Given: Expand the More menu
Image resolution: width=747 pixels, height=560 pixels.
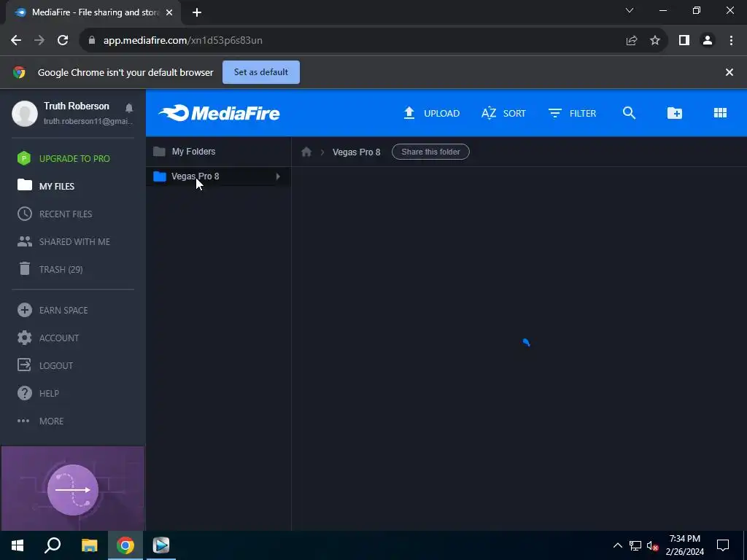Looking at the screenshot, I should [41, 421].
